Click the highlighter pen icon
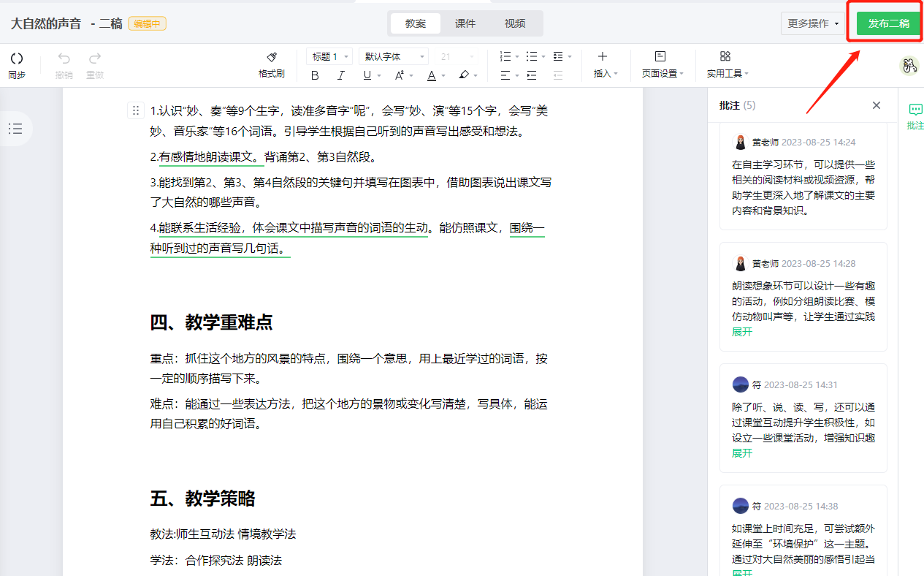 click(464, 75)
